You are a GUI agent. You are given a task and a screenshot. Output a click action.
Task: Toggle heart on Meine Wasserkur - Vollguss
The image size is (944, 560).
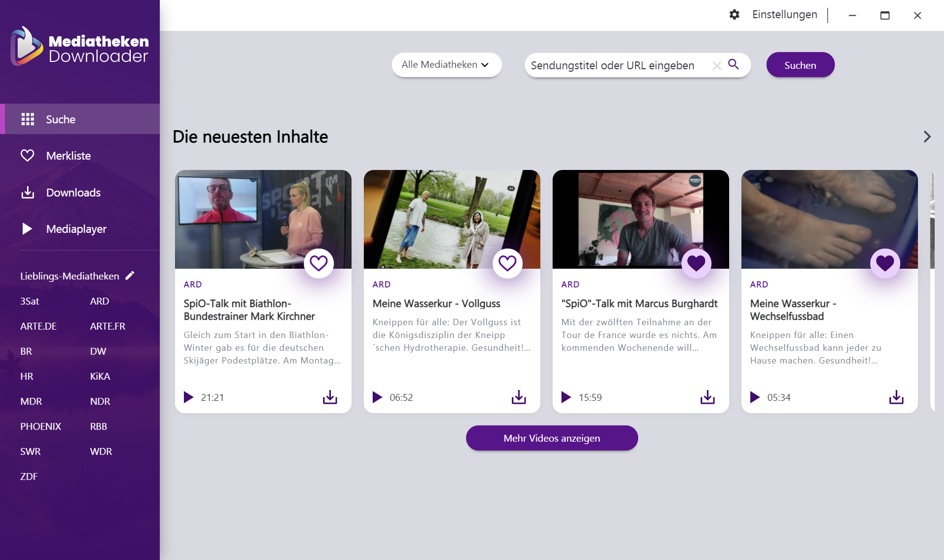(x=507, y=263)
